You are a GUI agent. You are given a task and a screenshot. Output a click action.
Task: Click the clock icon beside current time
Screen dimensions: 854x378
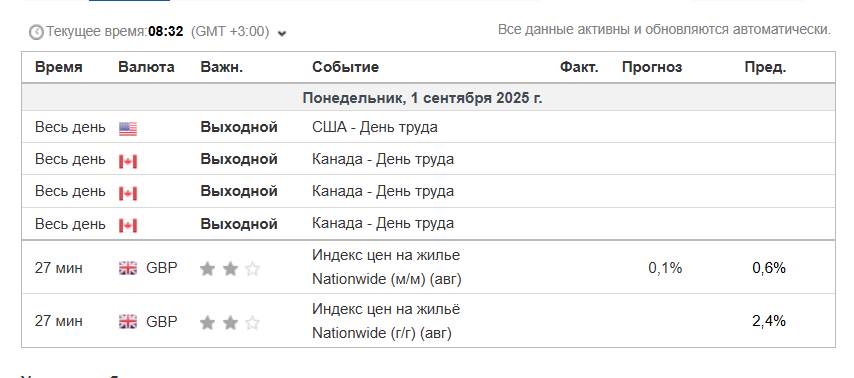click(x=36, y=32)
